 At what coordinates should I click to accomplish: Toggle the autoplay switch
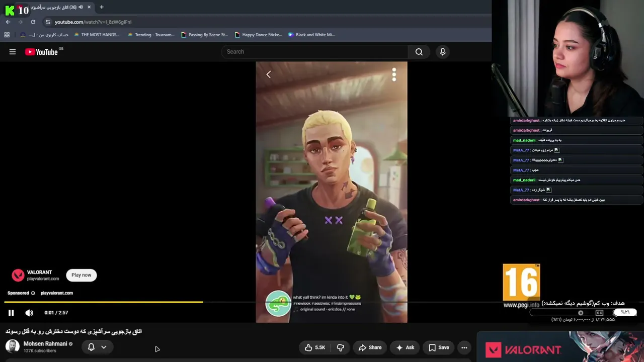tap(581, 313)
